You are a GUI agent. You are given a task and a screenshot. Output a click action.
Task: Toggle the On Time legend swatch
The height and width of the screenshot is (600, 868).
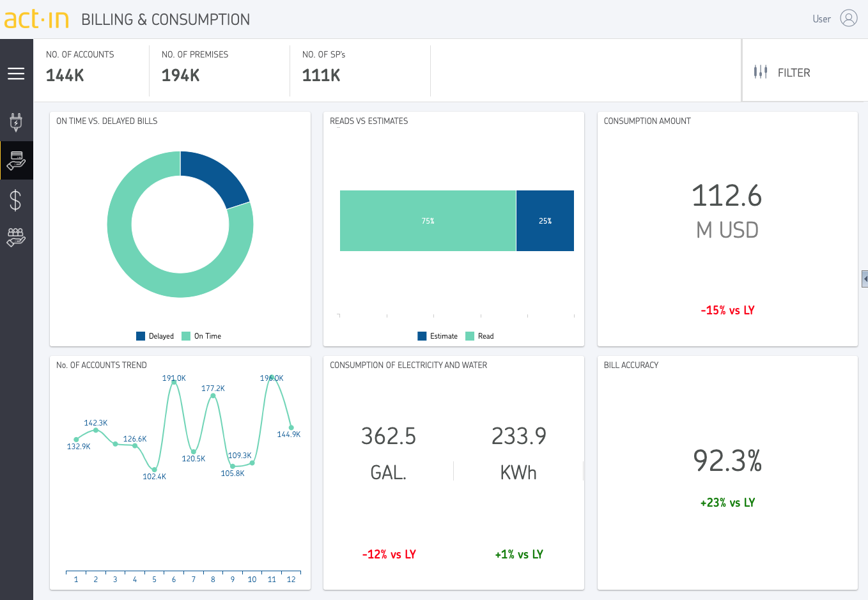[186, 336]
